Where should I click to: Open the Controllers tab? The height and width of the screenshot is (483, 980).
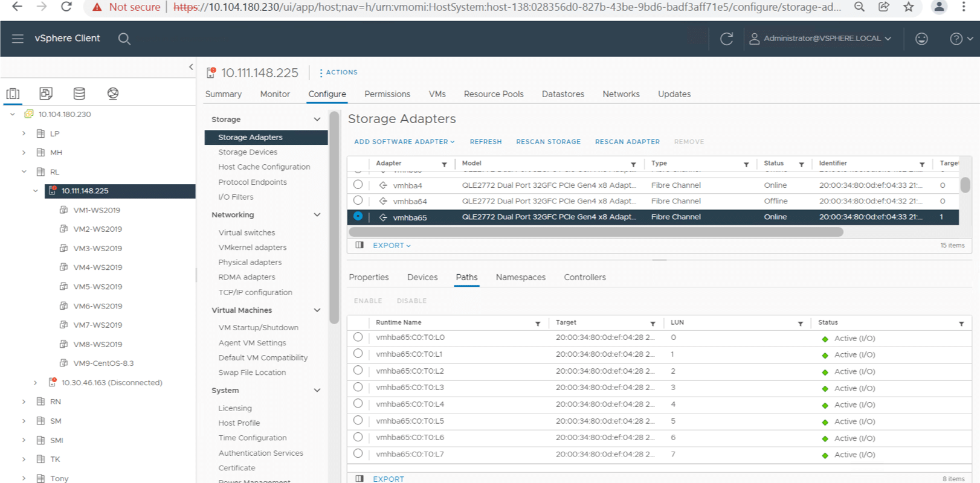tap(585, 278)
